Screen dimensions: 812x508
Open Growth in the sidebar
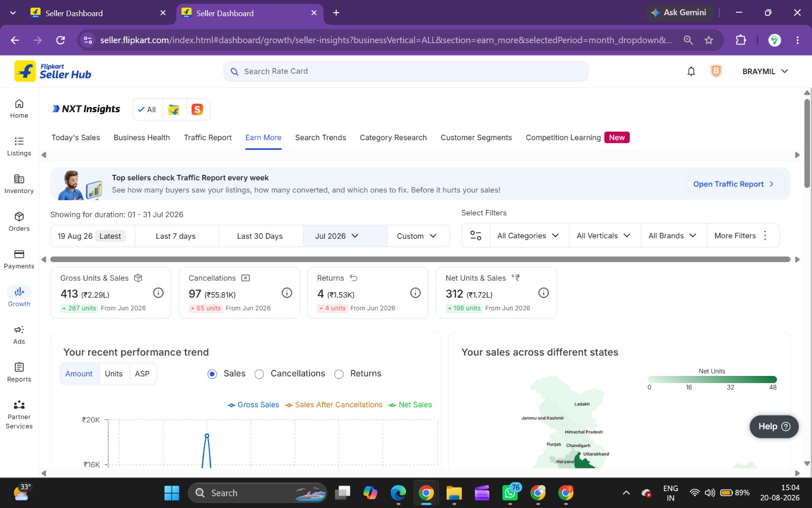(19, 297)
